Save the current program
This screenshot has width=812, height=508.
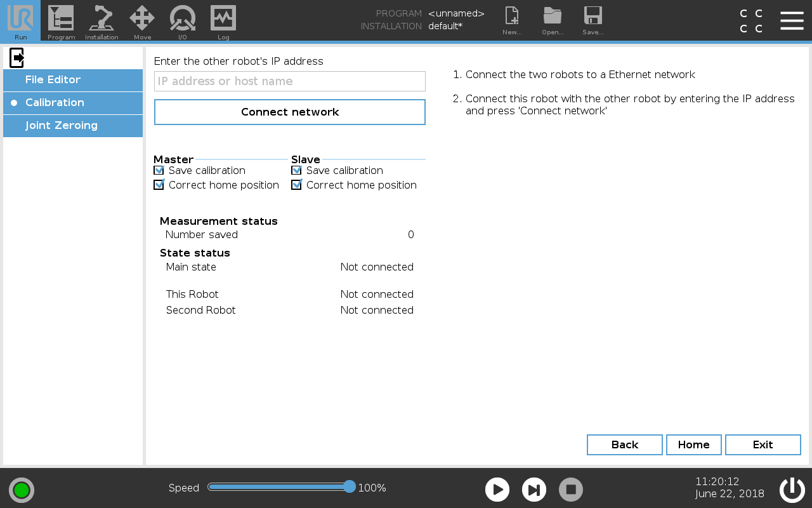tap(593, 20)
